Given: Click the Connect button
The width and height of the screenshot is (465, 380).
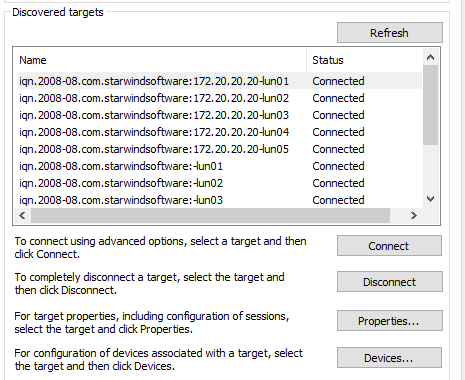Looking at the screenshot, I should pos(389,246).
